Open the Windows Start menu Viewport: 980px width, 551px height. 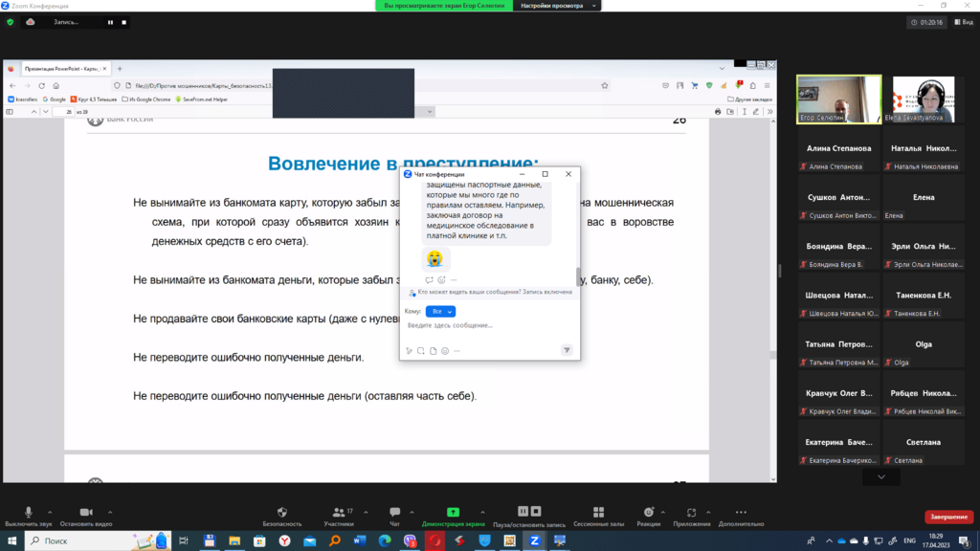pyautogui.click(x=11, y=541)
